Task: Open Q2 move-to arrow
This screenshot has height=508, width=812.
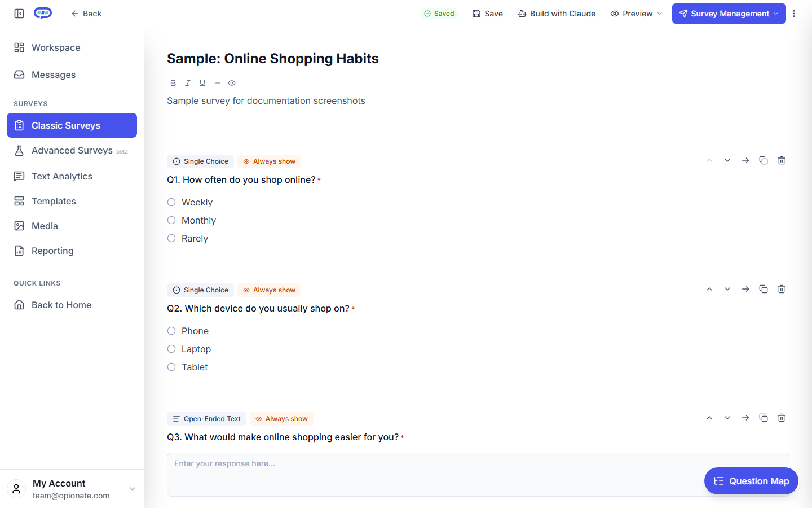Action: coord(745,289)
